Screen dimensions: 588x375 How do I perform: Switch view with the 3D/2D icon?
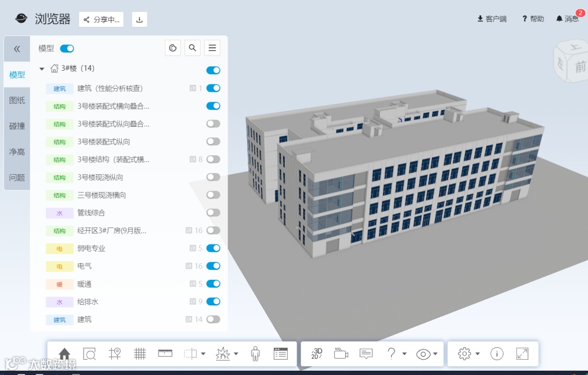pos(316,353)
